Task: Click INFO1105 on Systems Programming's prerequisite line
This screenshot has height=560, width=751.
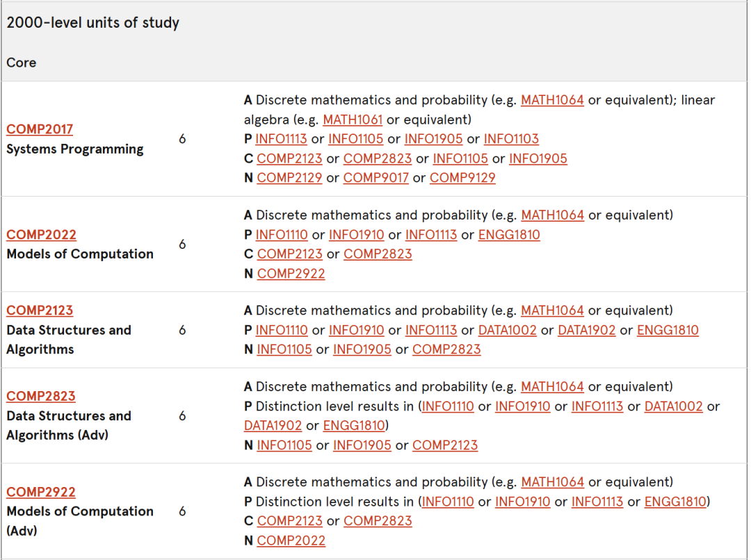Action: tap(356, 139)
